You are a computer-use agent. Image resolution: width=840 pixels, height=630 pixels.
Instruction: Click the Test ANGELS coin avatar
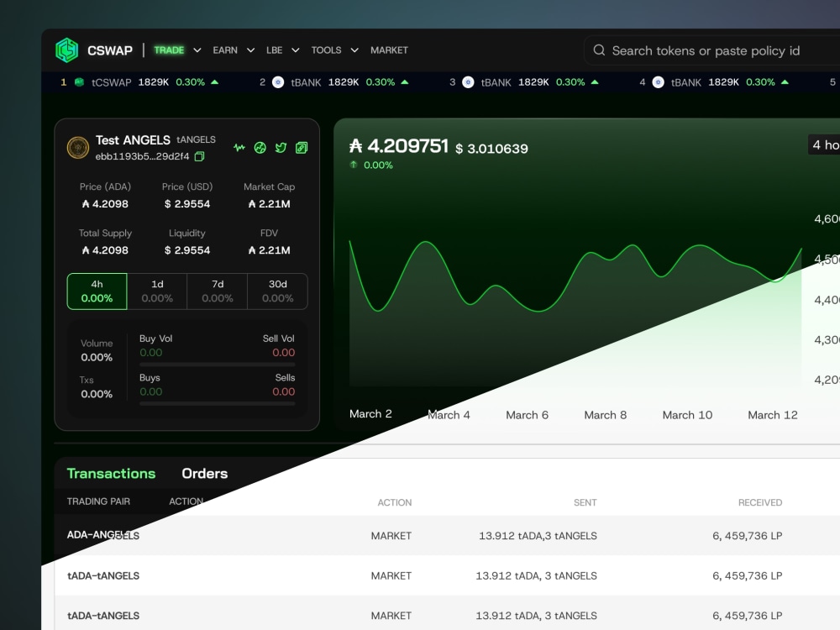(77, 147)
